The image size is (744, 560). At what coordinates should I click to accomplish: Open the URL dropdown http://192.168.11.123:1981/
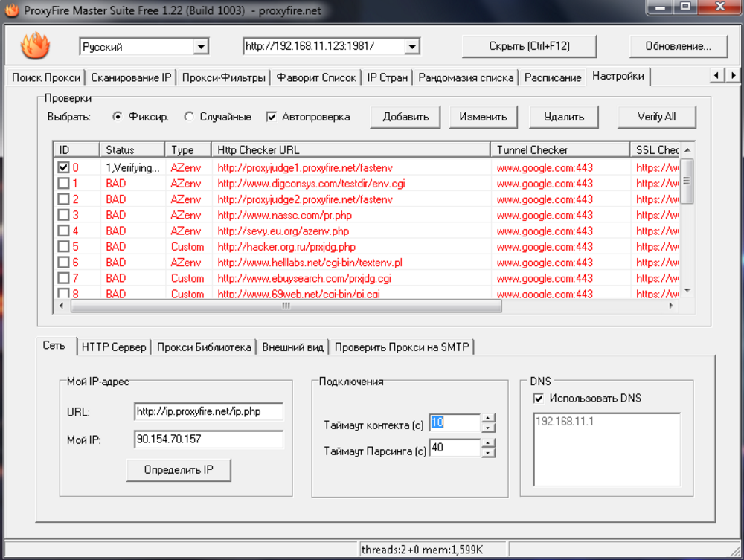pos(412,46)
